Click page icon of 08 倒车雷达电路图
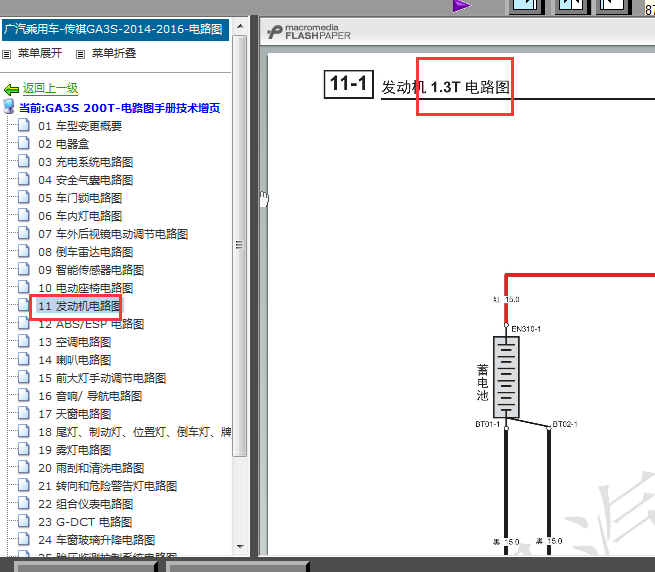Viewport: 655px width, 572px height. coord(24,251)
